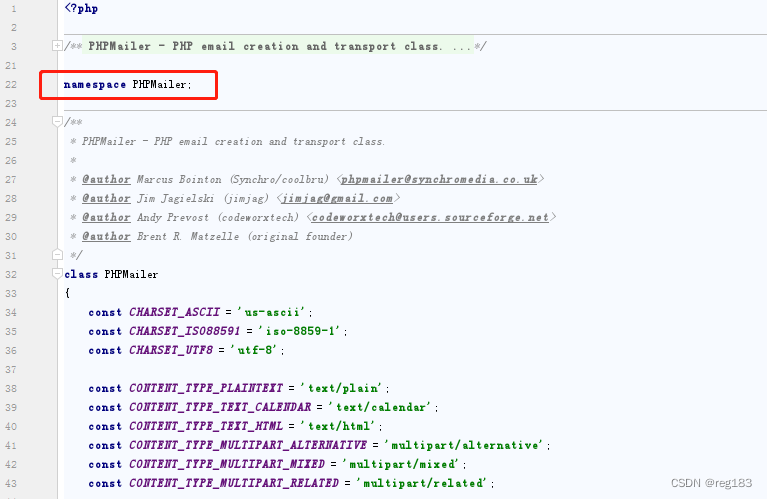Click the 'us-ascii' string value

pos(273,312)
